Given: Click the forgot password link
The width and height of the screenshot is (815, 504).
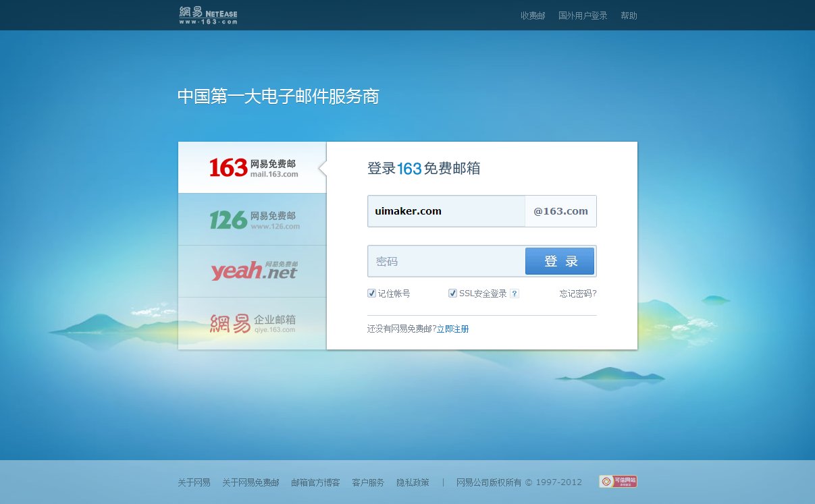Looking at the screenshot, I should 577,293.
